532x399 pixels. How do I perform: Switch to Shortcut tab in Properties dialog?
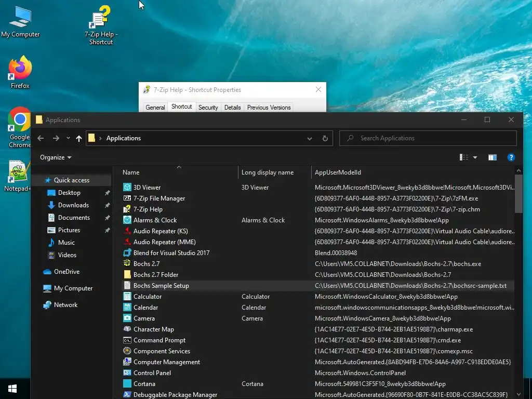click(x=181, y=107)
